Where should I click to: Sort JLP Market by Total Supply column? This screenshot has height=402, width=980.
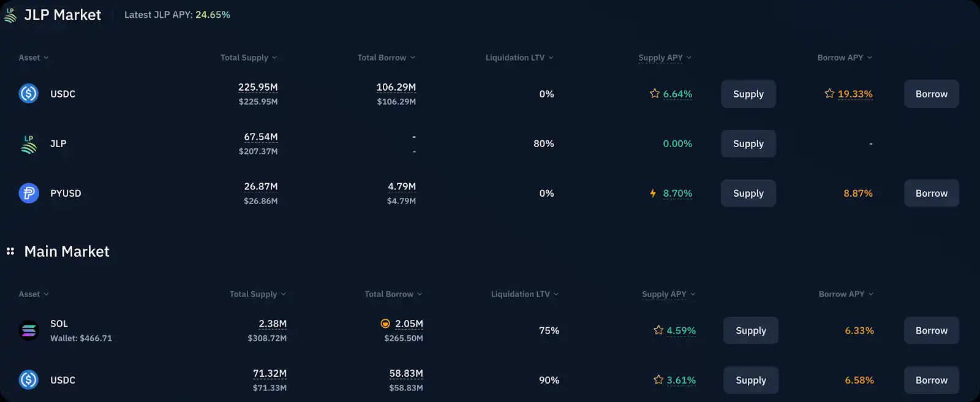click(x=249, y=58)
